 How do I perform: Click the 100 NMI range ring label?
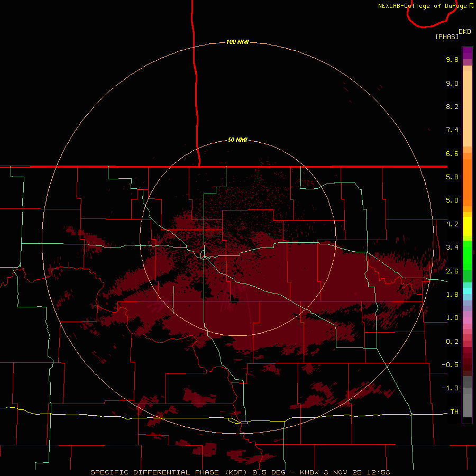[x=237, y=42]
